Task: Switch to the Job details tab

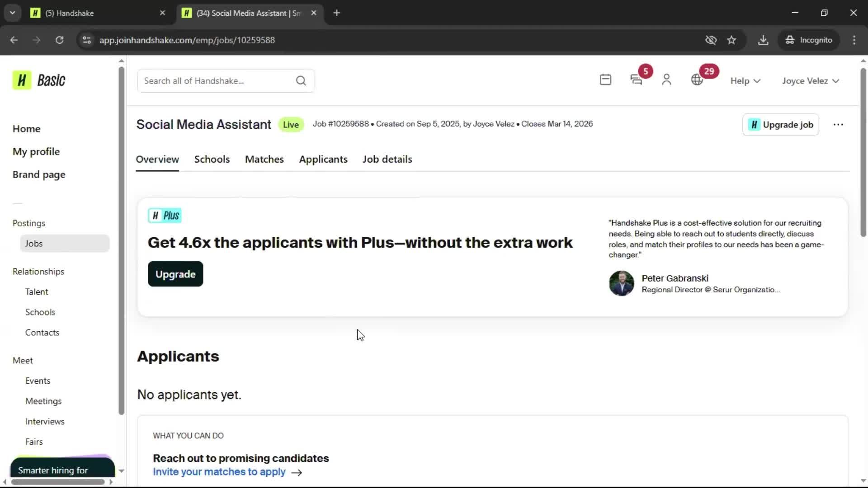Action: pos(387,160)
